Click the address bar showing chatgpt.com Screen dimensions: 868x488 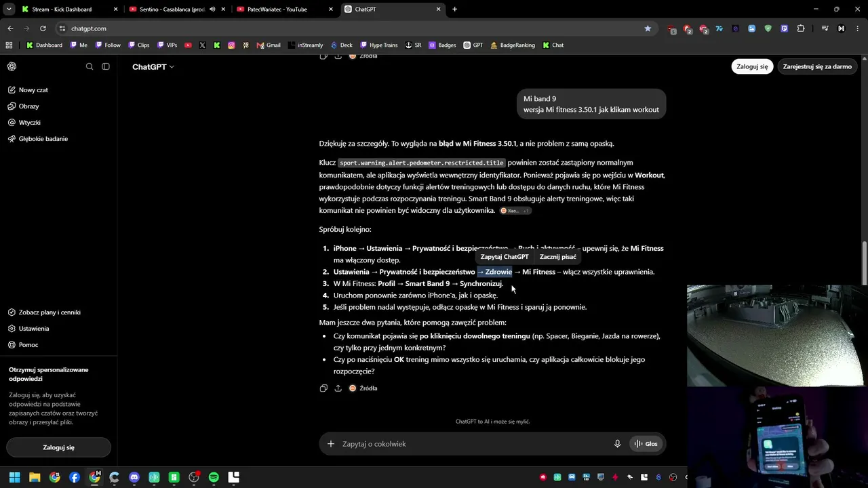click(355, 28)
